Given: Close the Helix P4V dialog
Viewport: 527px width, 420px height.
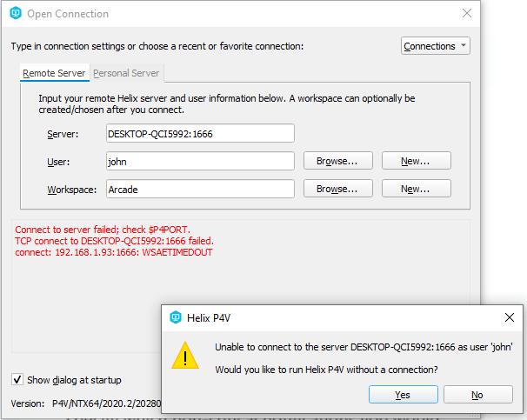Looking at the screenshot, I should [x=510, y=317].
